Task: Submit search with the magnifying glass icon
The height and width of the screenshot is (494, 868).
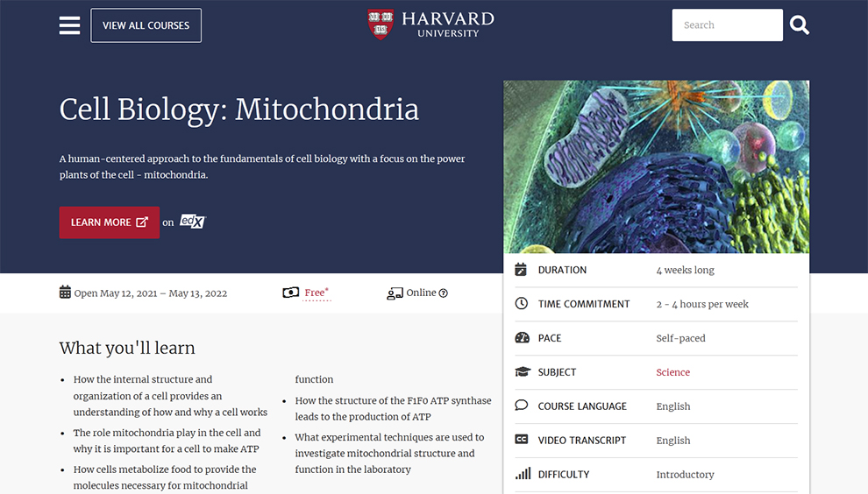Action: click(x=799, y=25)
